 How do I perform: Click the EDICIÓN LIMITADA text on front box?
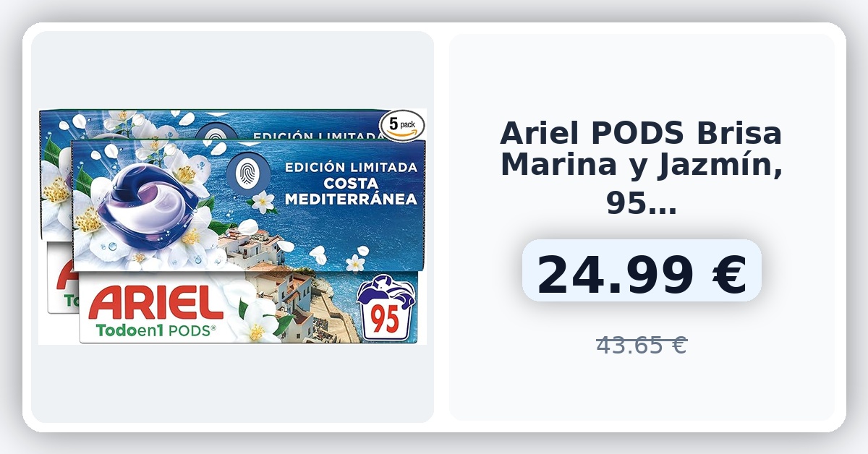[x=351, y=167]
